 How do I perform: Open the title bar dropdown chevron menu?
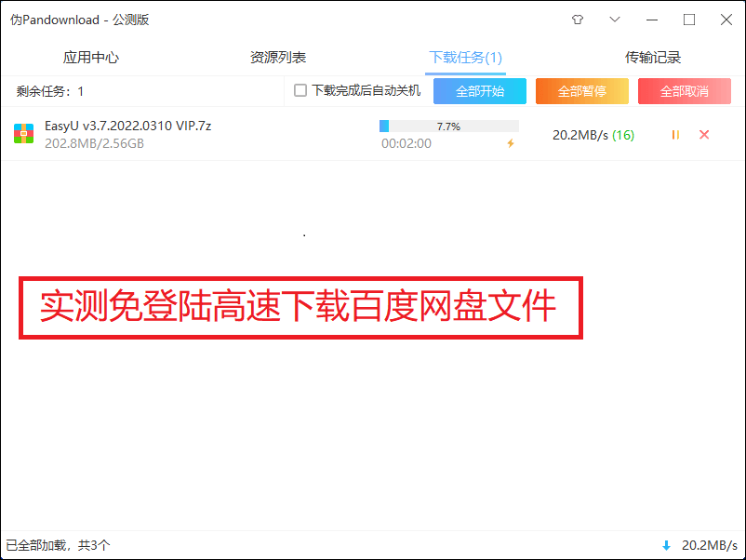click(x=615, y=20)
